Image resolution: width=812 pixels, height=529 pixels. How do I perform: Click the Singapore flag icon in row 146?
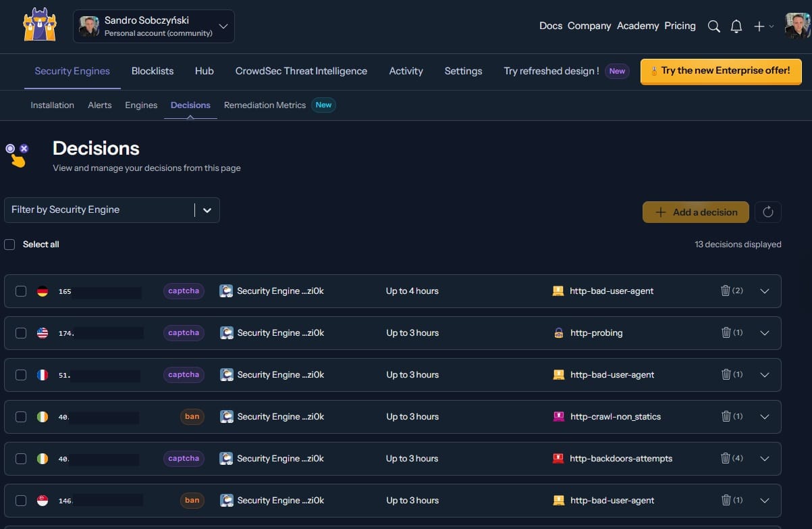pyautogui.click(x=43, y=501)
